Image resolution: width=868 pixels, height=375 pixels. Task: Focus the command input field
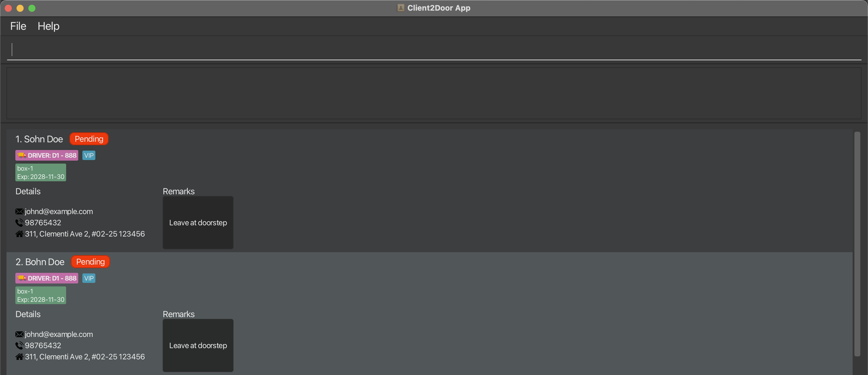pos(434,50)
